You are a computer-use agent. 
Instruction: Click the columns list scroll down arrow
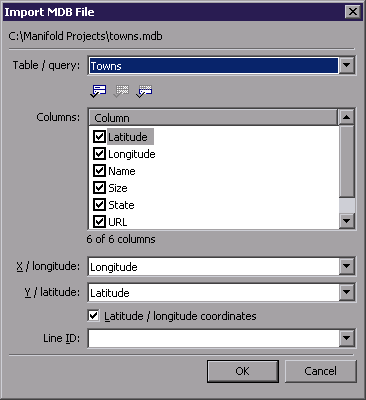pos(347,221)
